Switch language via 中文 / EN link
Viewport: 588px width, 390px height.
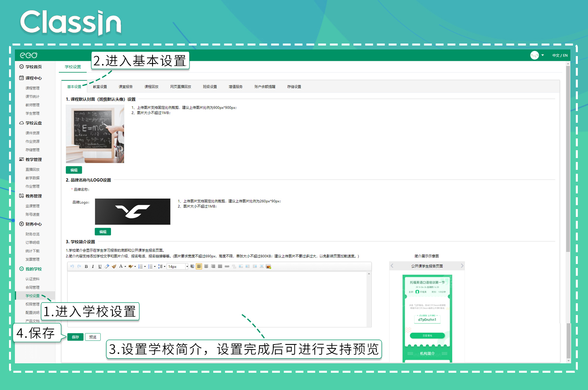coord(560,55)
